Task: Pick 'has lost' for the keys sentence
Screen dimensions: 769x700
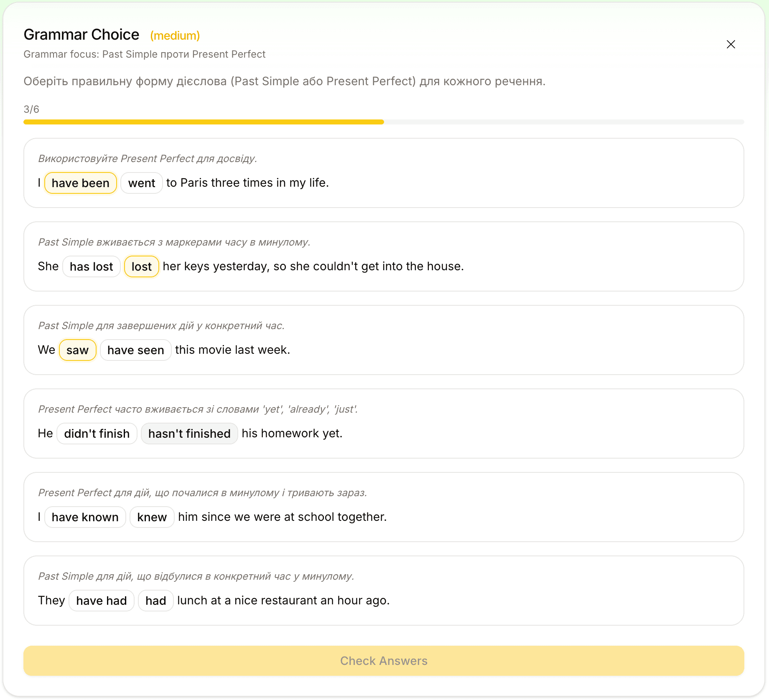Action: pyautogui.click(x=92, y=266)
